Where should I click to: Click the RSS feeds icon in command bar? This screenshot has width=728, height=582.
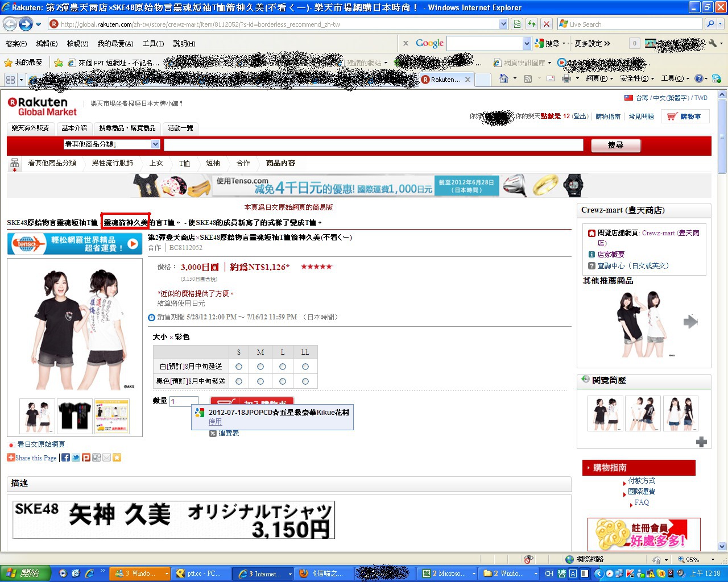[528, 78]
